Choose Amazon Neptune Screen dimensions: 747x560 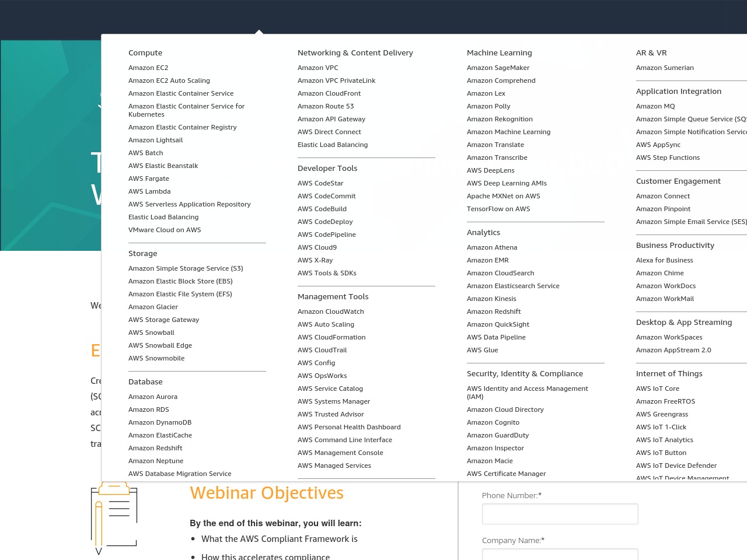coord(156,461)
